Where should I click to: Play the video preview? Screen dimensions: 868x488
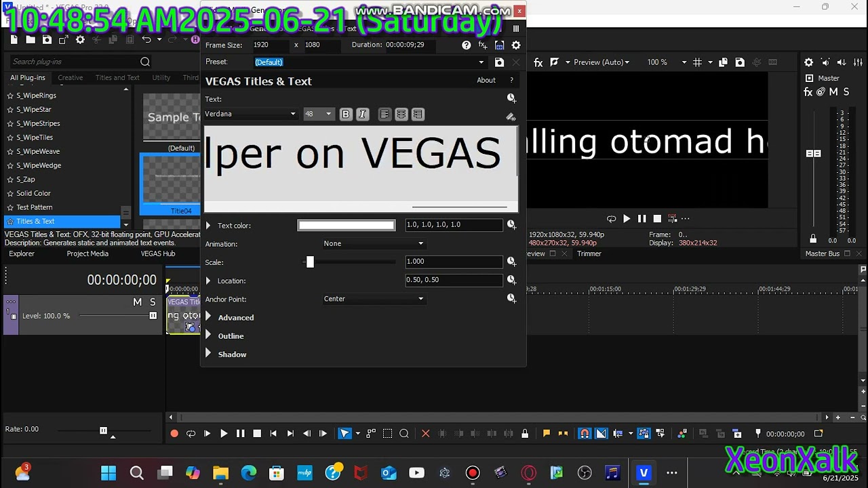point(627,219)
